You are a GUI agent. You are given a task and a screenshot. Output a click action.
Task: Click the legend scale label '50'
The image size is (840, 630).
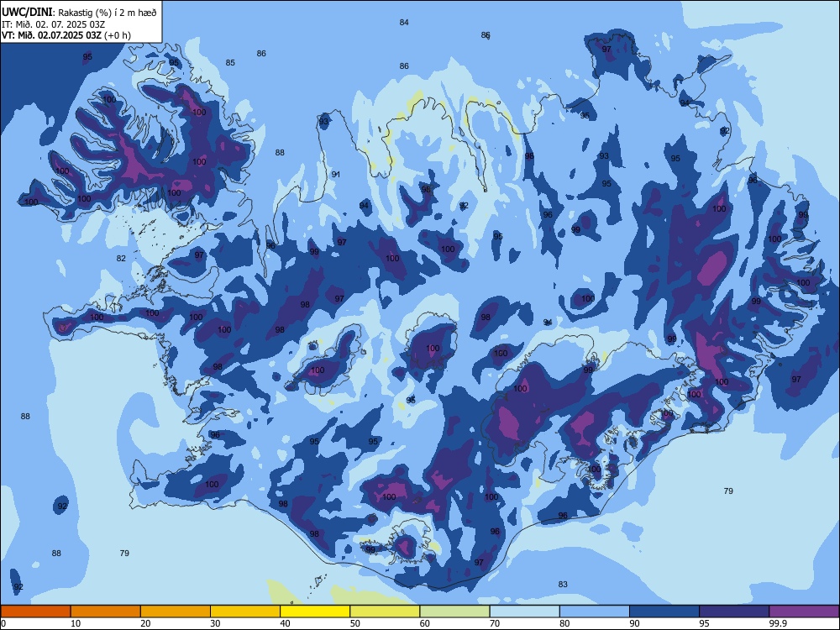[354, 623]
